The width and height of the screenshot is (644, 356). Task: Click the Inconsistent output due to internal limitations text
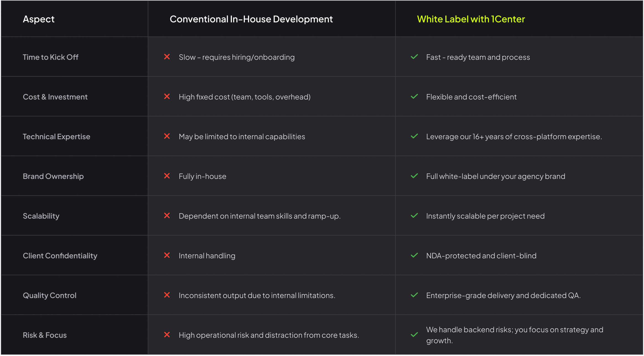click(x=257, y=296)
